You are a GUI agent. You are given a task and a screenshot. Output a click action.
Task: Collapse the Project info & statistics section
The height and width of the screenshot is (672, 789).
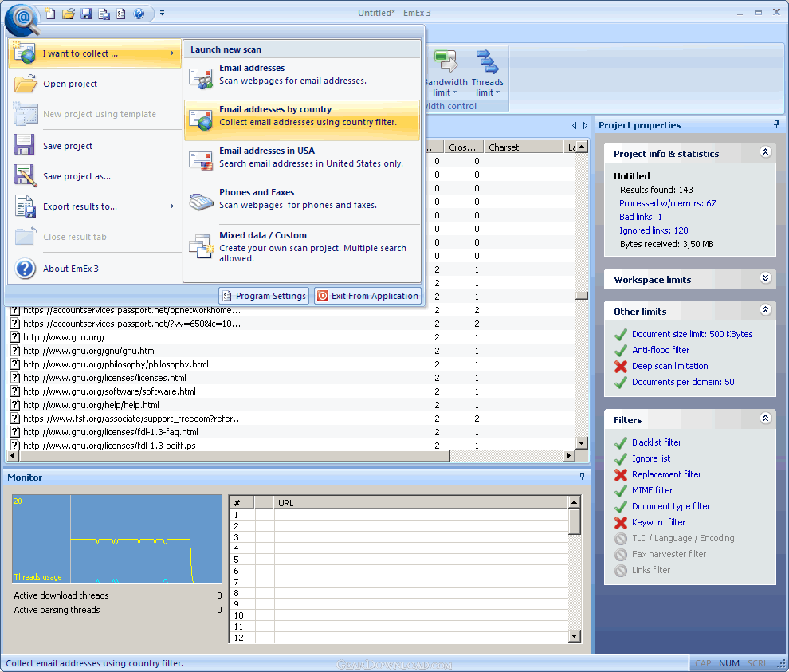tap(765, 152)
